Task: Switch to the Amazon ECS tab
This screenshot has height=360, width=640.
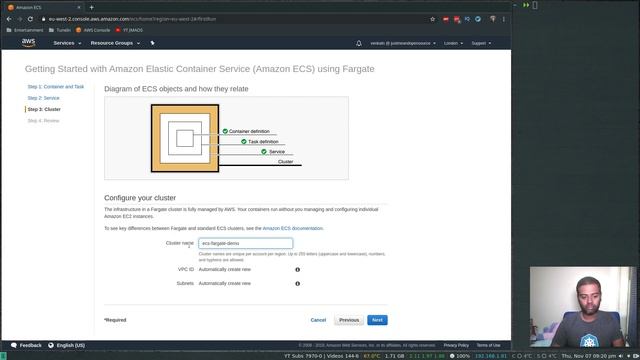Action: (43, 7)
